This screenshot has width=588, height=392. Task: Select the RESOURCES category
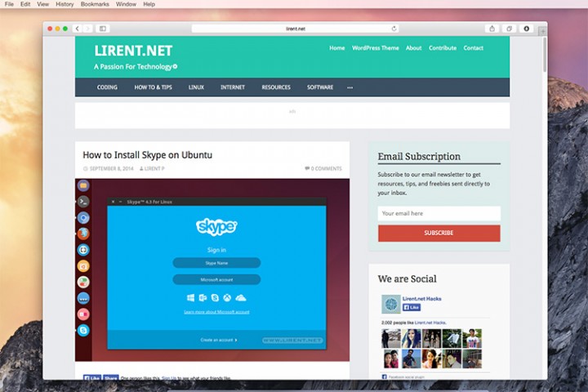coord(276,87)
